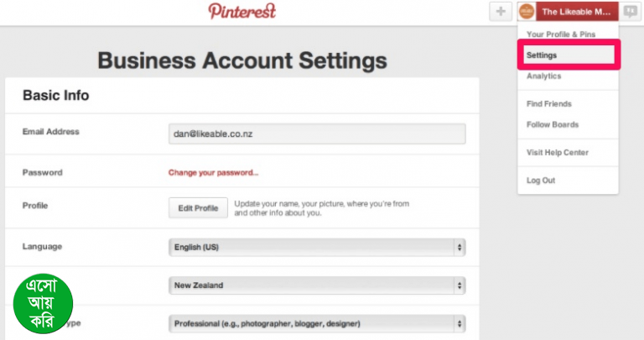Click the Pinterest logo
This screenshot has height=340, width=644.
pyautogui.click(x=241, y=11)
